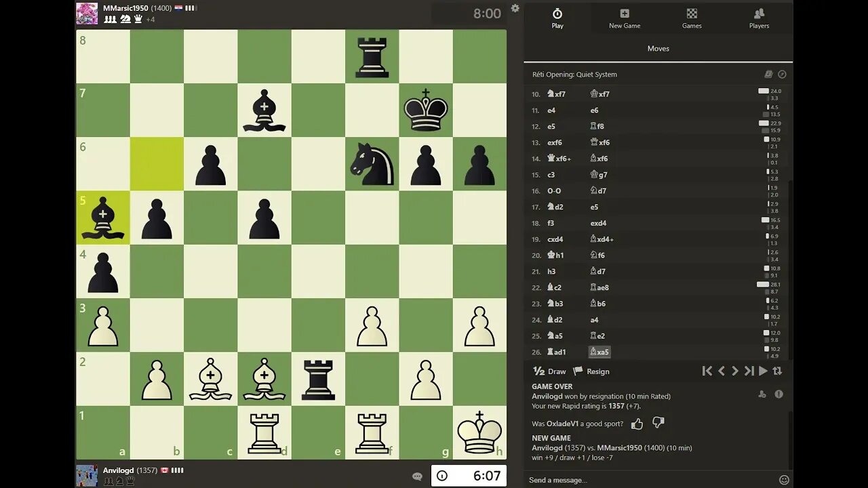Offer a Draw
868x488 pixels.
click(550, 371)
